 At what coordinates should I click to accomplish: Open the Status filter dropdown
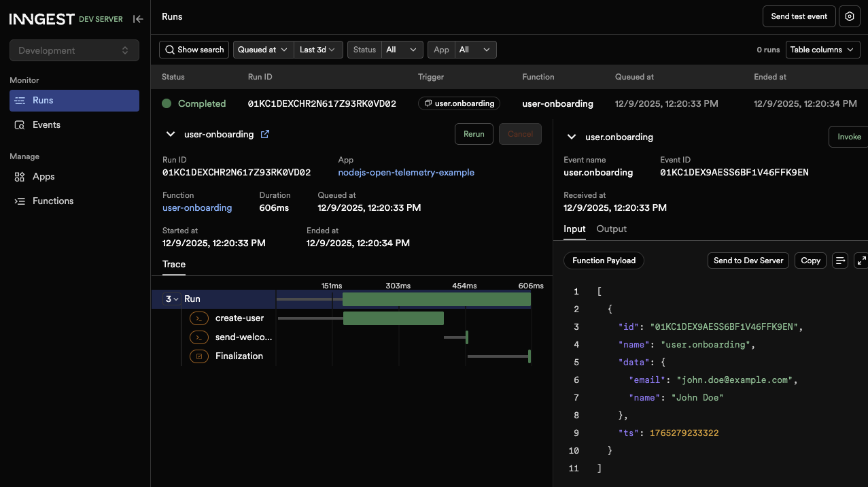[x=402, y=49]
